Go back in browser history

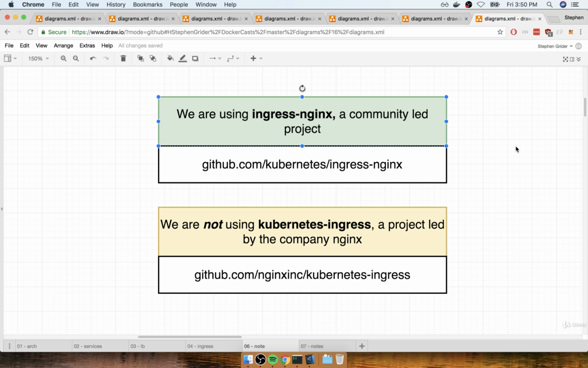point(7,32)
